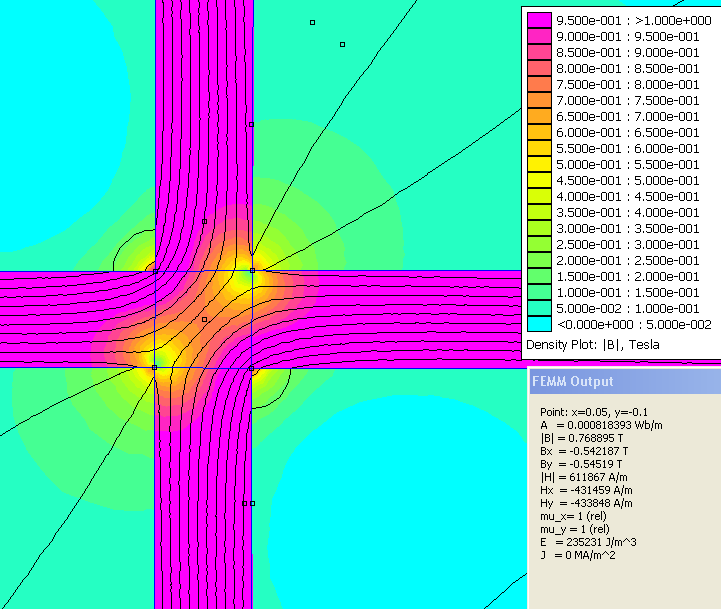Click the cyan swatch for <0.000e+000 : 5.000e-002
This screenshot has width=721, height=609.
[539, 324]
